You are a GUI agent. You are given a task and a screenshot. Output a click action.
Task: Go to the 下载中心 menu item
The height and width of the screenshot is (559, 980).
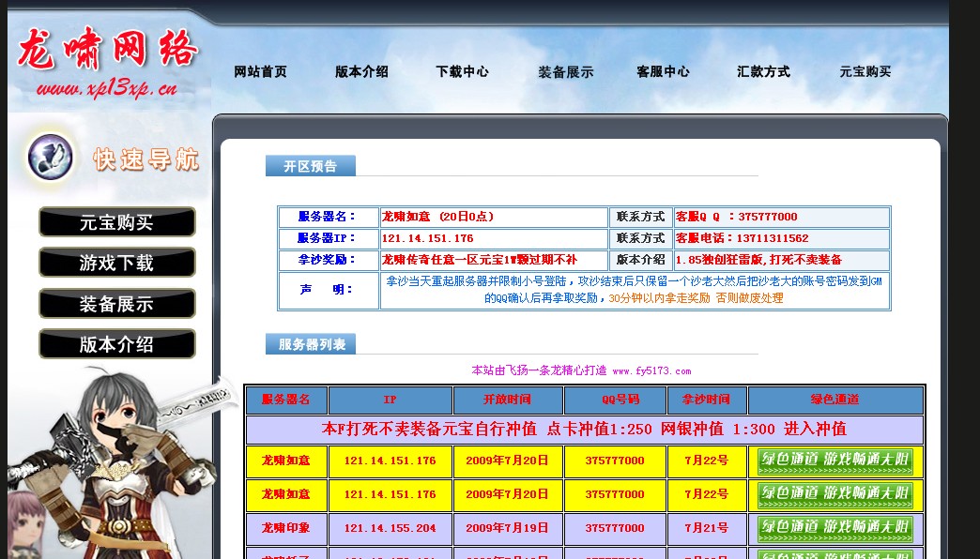(461, 70)
